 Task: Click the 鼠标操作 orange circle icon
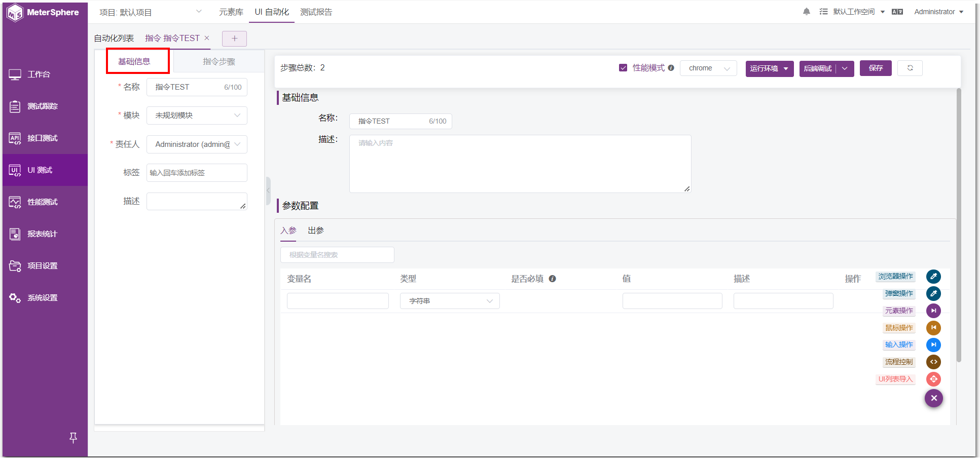pyautogui.click(x=933, y=328)
